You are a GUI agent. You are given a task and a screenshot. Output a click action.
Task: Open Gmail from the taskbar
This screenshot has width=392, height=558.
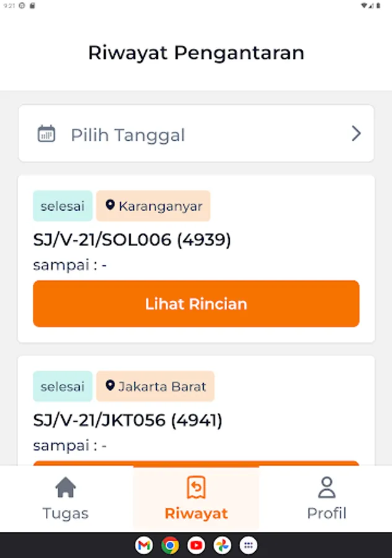[x=144, y=546]
